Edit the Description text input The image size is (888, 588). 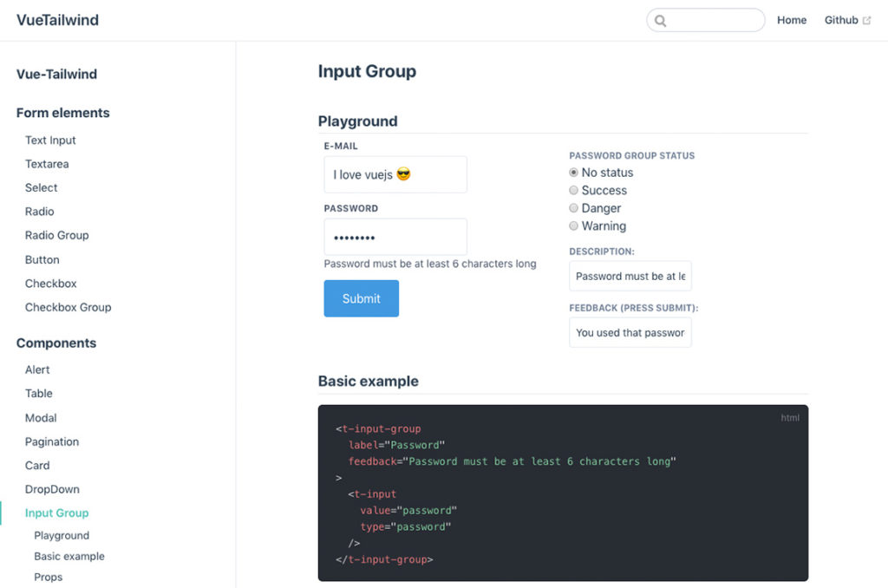click(x=630, y=276)
